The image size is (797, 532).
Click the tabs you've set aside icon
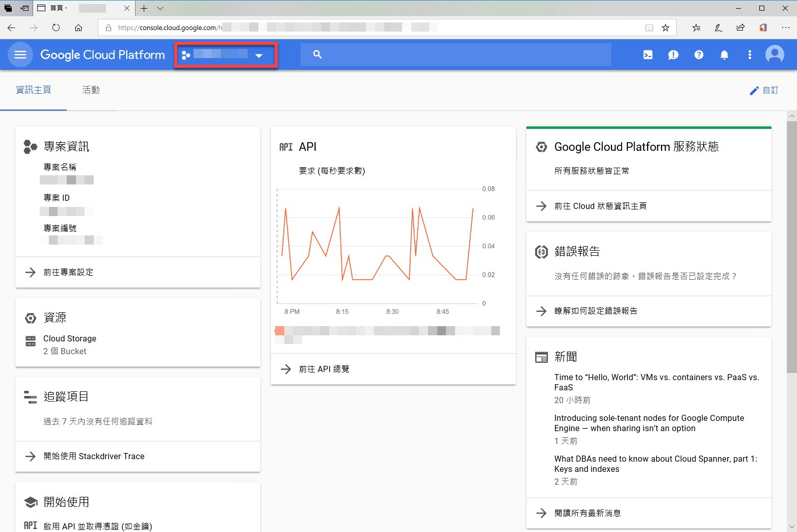(x=8, y=8)
